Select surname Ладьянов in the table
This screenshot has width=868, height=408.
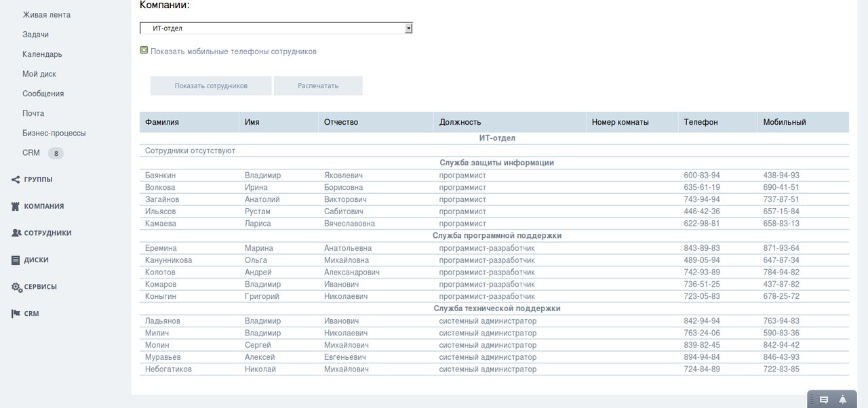(x=163, y=321)
